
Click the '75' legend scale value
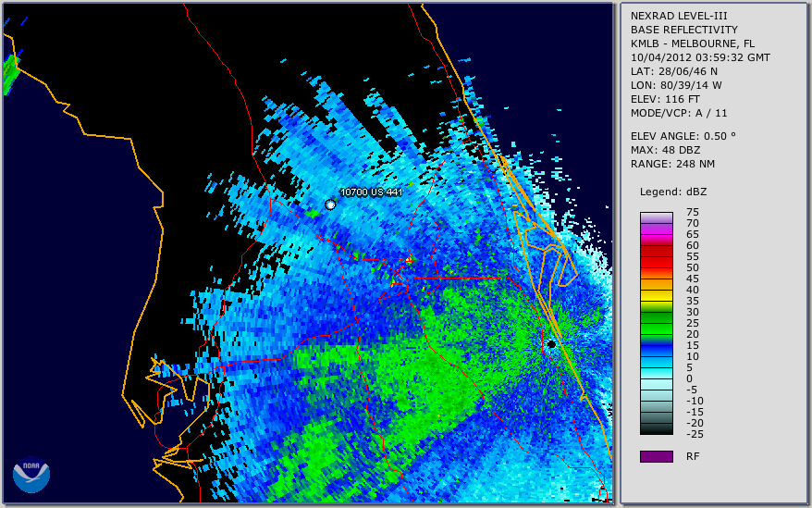[x=693, y=212]
